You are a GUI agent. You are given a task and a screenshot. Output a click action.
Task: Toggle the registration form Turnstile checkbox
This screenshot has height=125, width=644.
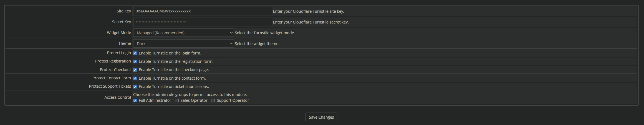pos(135,61)
